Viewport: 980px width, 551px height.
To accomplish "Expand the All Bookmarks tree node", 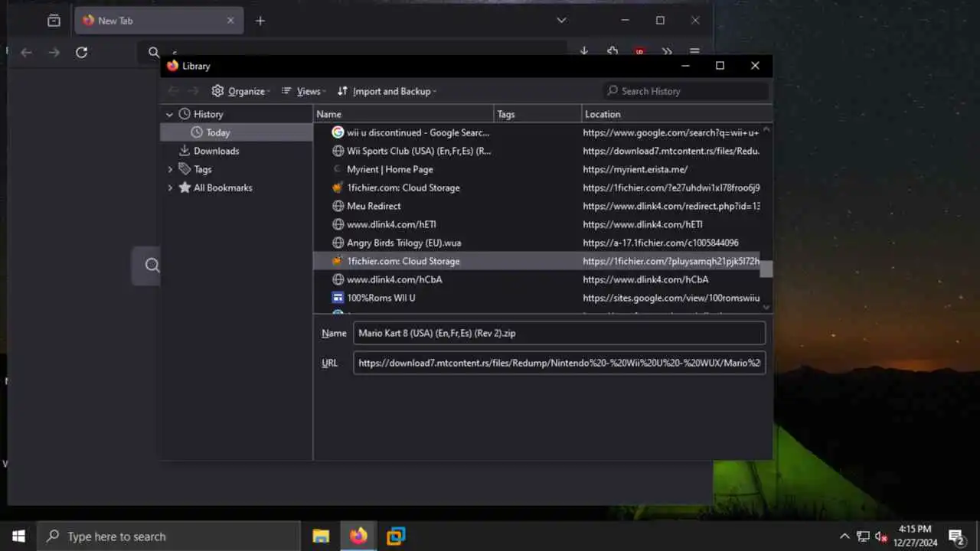I will 169,187.
